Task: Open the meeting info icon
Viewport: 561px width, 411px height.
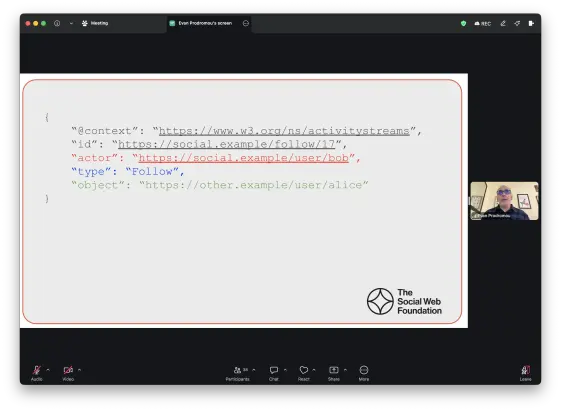Action: pos(57,23)
